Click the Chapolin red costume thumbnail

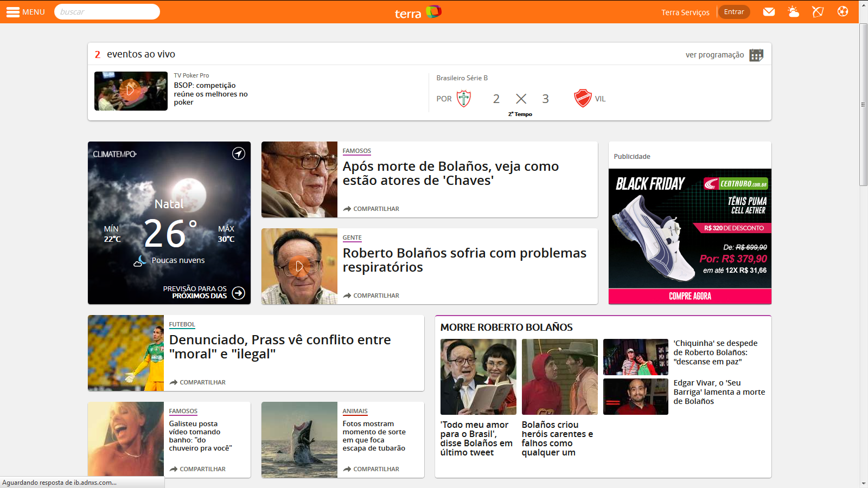(560, 377)
